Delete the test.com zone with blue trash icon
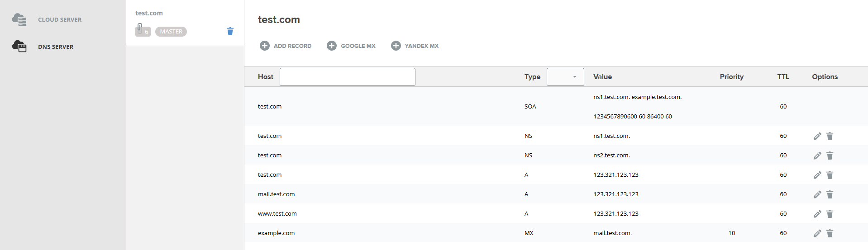Viewport: 868px width, 250px height. point(230,31)
